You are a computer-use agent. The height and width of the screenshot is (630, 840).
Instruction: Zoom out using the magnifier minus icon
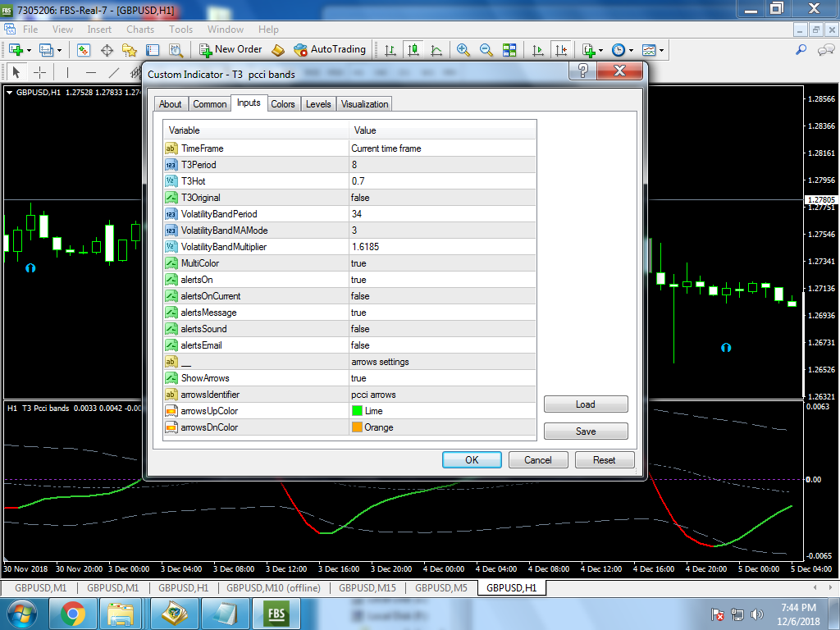click(486, 50)
